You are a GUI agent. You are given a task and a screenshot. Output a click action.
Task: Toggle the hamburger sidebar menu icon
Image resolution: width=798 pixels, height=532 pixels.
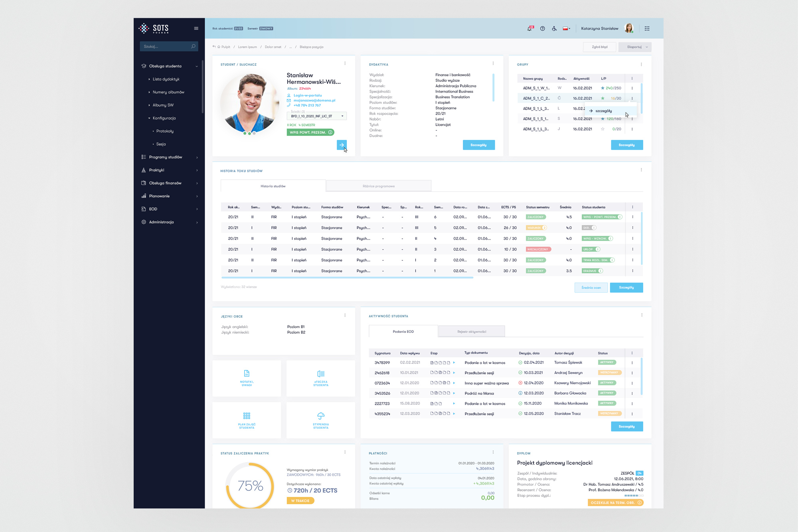196,28
